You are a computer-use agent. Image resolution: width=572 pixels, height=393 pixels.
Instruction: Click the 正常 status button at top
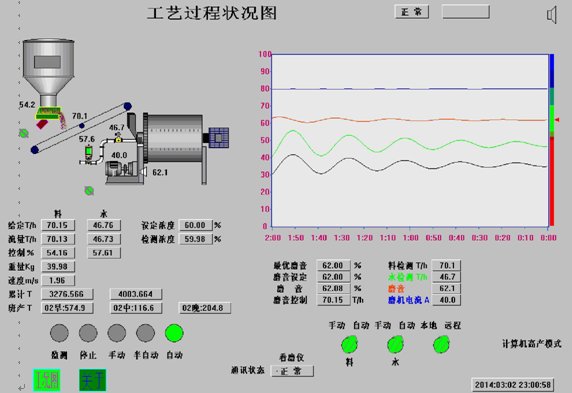click(412, 12)
